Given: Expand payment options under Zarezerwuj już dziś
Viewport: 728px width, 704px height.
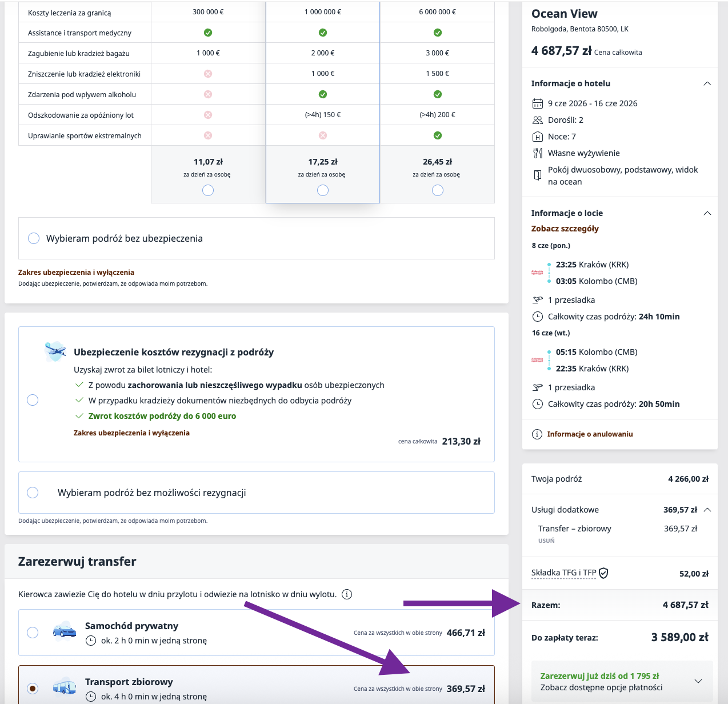Looking at the screenshot, I should pyautogui.click(x=698, y=681).
